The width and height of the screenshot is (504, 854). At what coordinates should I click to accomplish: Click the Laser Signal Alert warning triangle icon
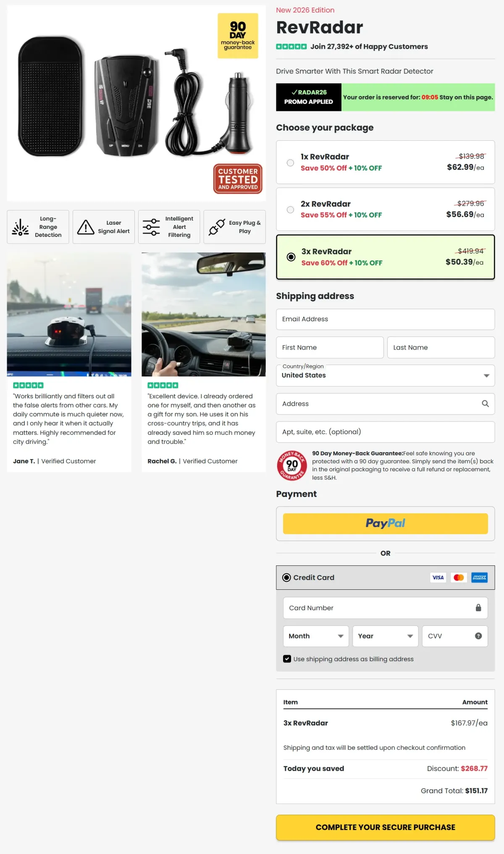tap(86, 227)
